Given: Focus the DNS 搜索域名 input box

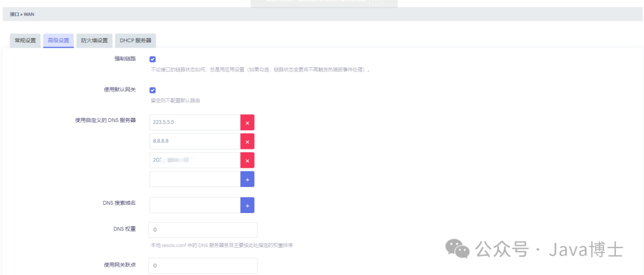Looking at the screenshot, I should point(194,205).
